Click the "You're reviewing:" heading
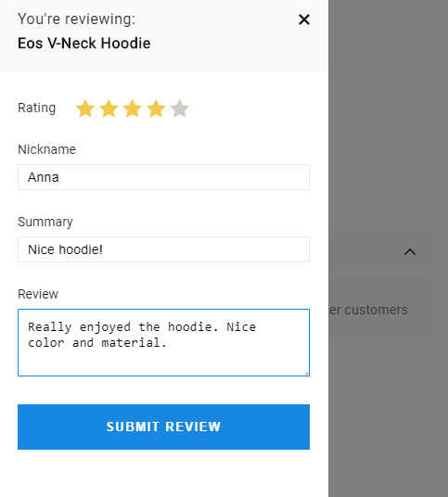The height and width of the screenshot is (497, 448). tap(76, 19)
